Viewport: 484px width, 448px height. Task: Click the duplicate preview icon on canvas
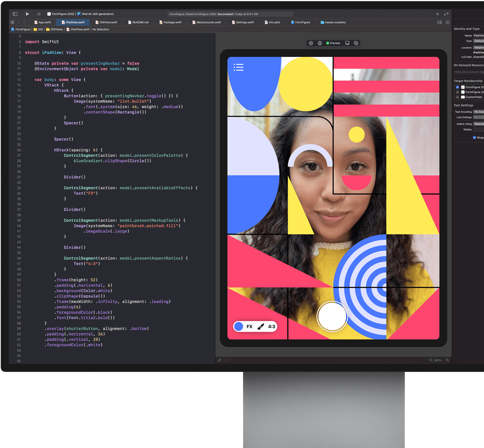[356, 43]
